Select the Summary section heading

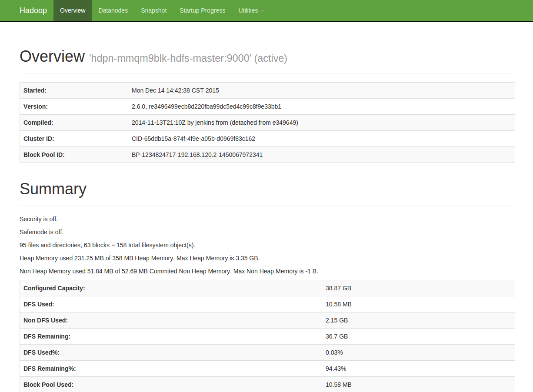coord(53,189)
